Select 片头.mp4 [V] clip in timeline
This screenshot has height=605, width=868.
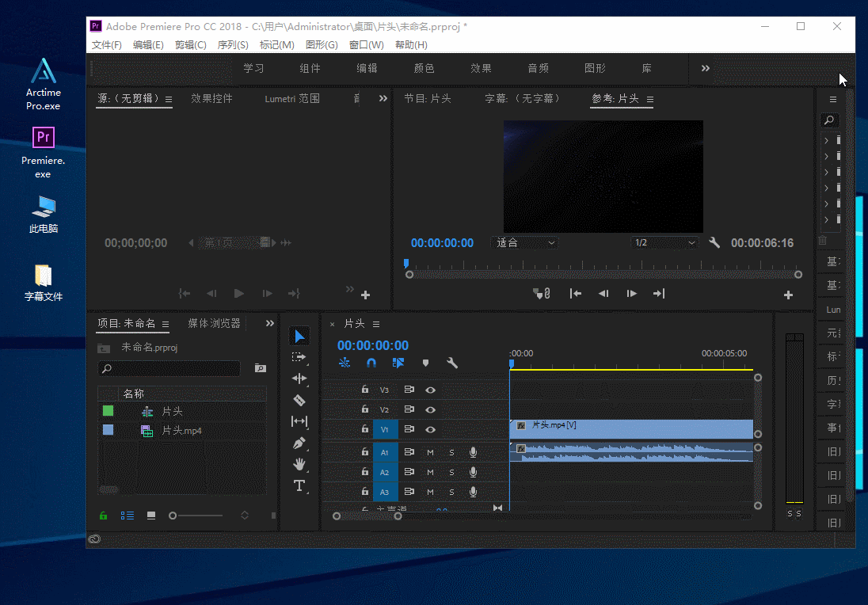coord(631,429)
